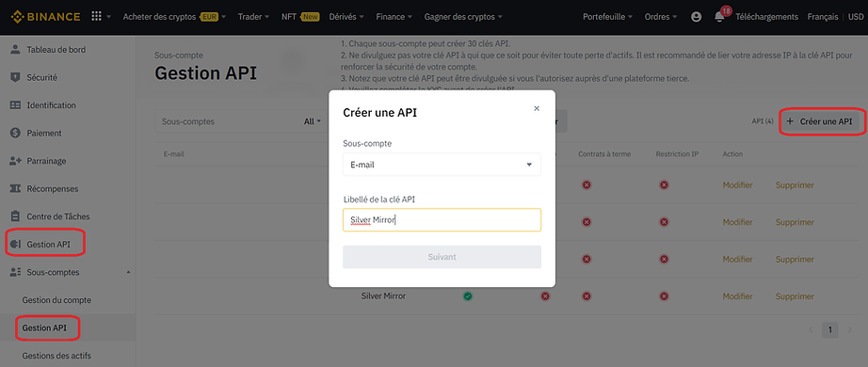Click the API (4) count label

tap(762, 121)
